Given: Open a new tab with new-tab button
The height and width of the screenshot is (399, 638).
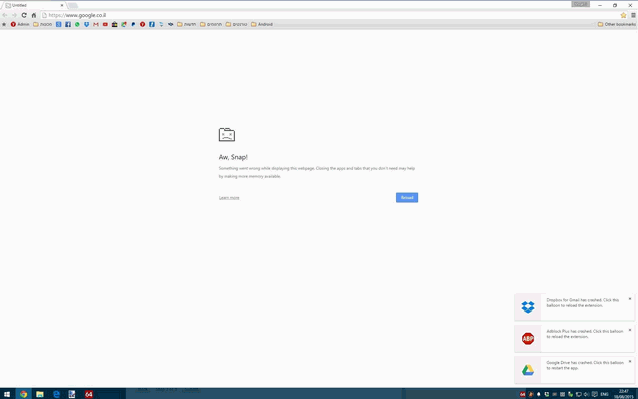Looking at the screenshot, I should [x=73, y=5].
